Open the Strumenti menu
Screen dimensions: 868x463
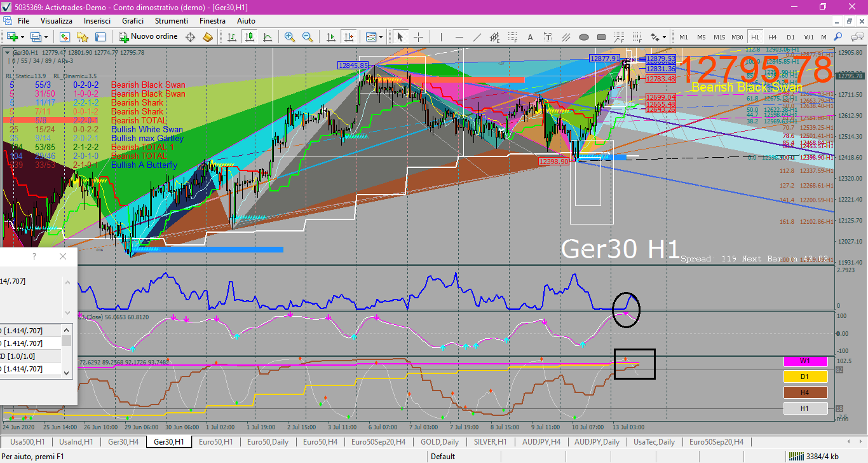[x=172, y=20]
